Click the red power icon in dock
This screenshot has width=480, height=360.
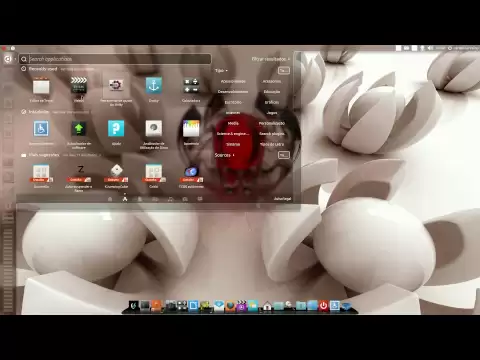tap(323, 306)
